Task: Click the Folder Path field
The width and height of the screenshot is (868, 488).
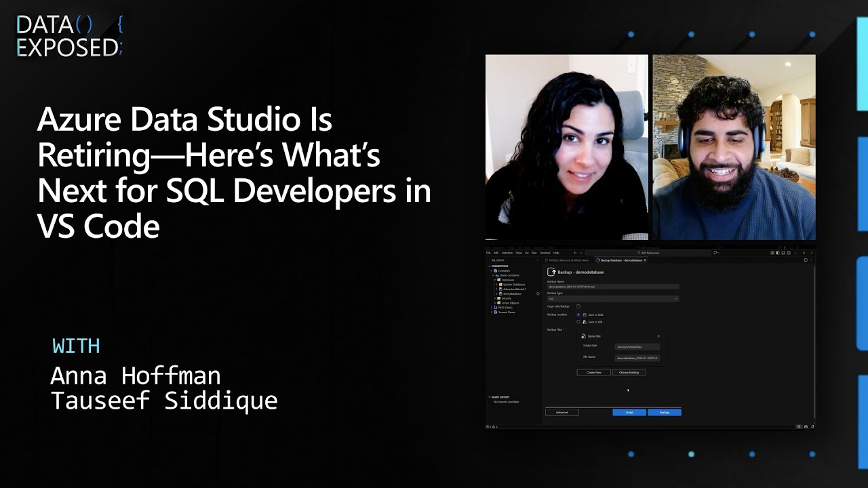Action: tap(637, 347)
